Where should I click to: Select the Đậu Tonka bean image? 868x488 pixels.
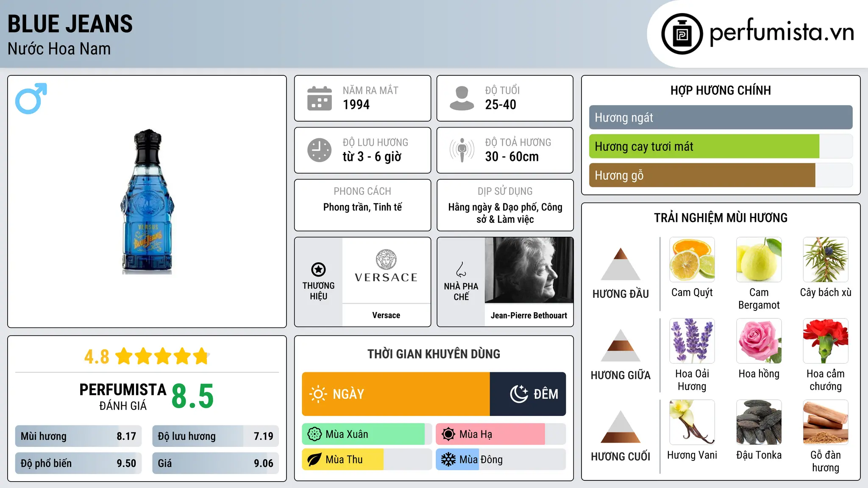[x=759, y=422]
